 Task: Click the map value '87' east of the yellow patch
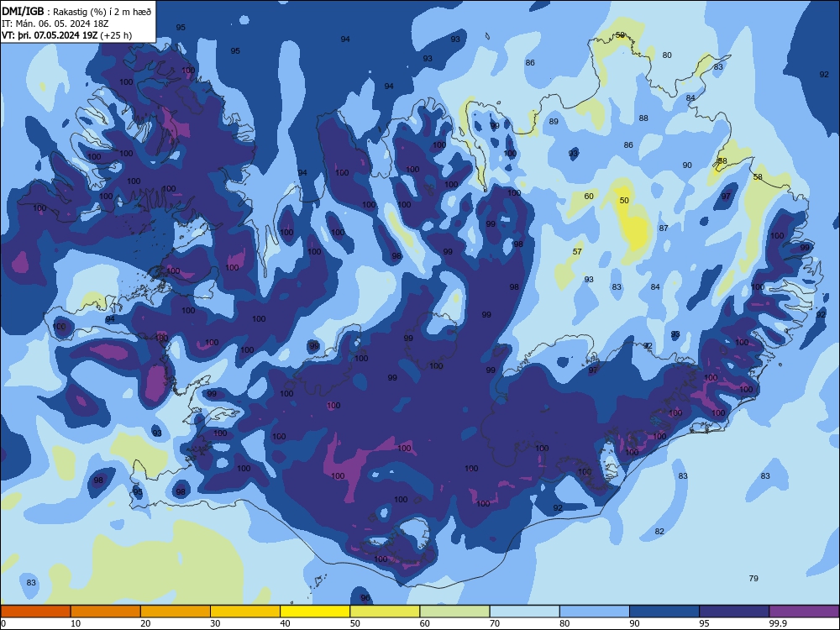pyautogui.click(x=664, y=228)
